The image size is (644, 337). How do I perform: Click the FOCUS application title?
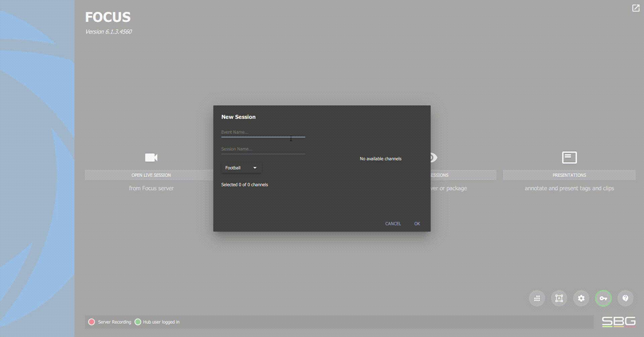[x=108, y=17]
